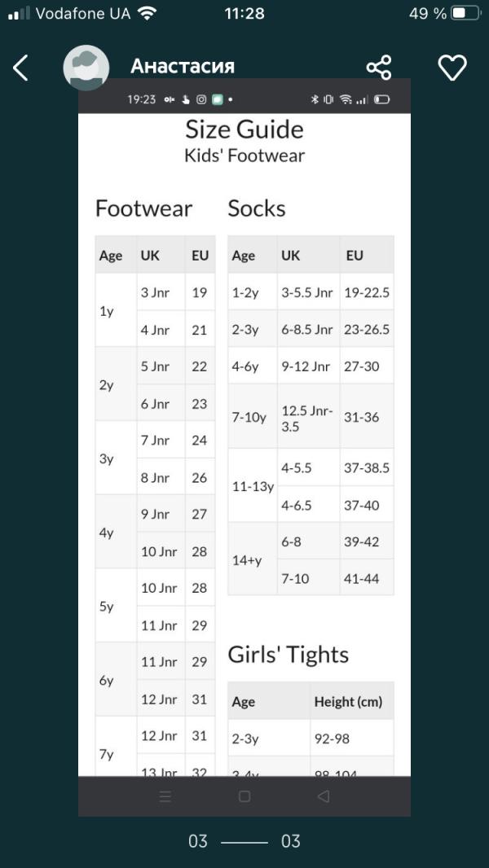Tap the Vodafone UA carrier label
Screen dimensions: 489x868
tap(83, 14)
